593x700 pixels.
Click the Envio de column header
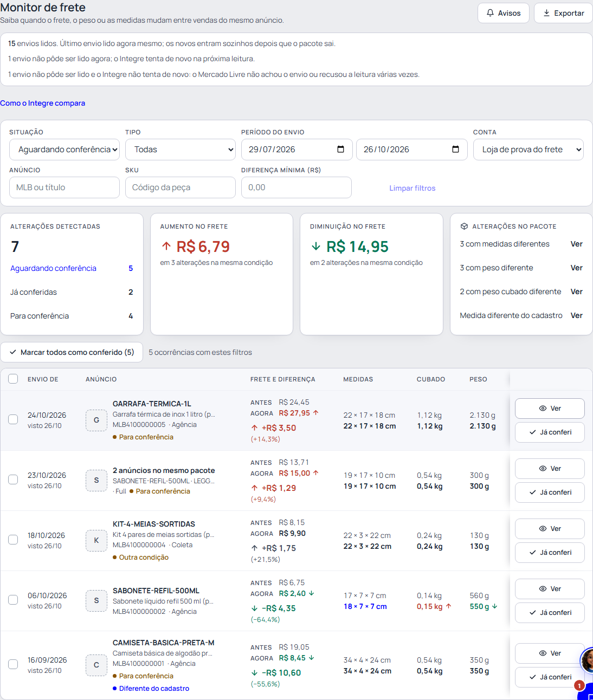(x=43, y=379)
